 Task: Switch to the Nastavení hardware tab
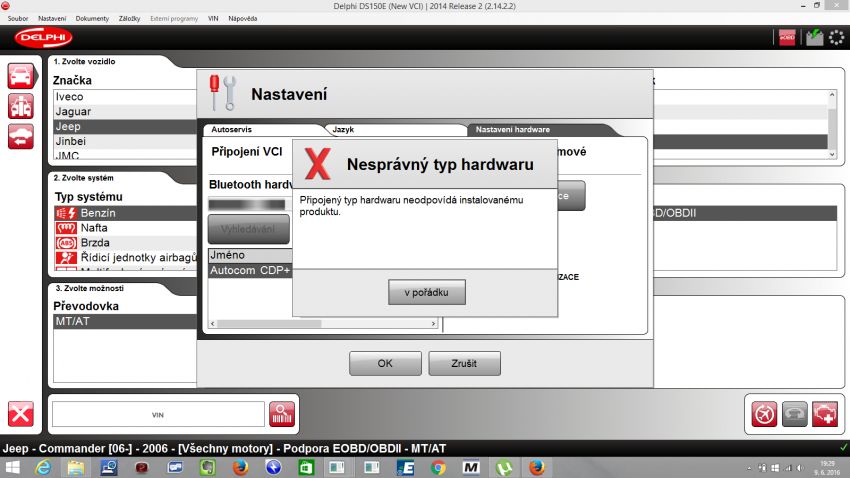click(x=540, y=130)
